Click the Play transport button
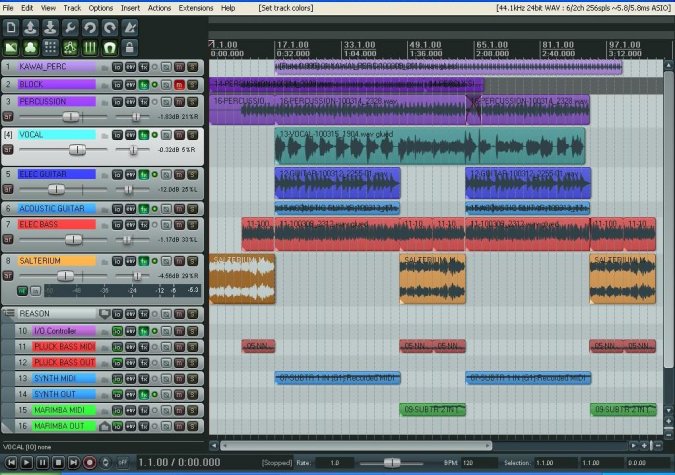 point(27,463)
